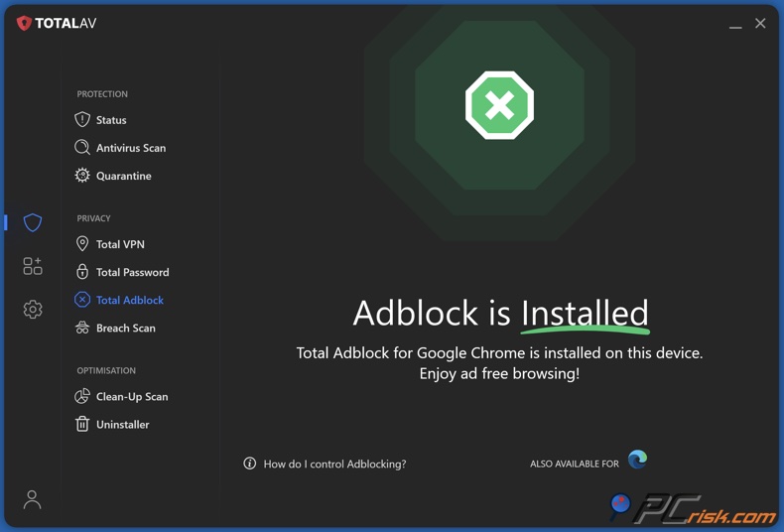The height and width of the screenshot is (532, 784).
Task: Click the Microsoft Edge browser icon
Action: pyautogui.click(x=637, y=460)
